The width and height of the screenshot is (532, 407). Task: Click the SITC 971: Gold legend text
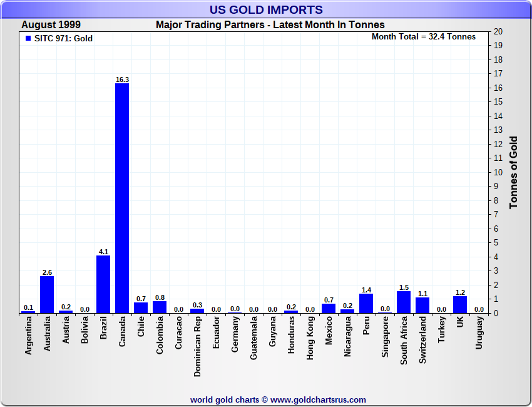(x=63, y=39)
